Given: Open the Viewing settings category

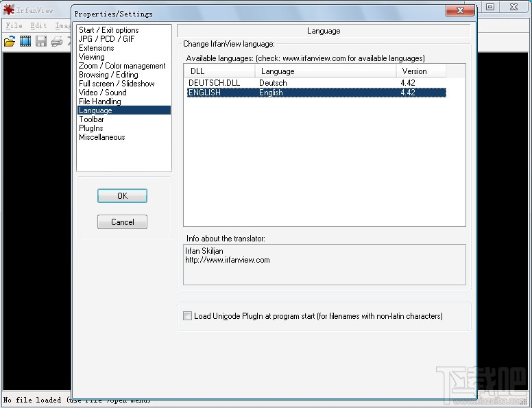Looking at the screenshot, I should pos(92,57).
